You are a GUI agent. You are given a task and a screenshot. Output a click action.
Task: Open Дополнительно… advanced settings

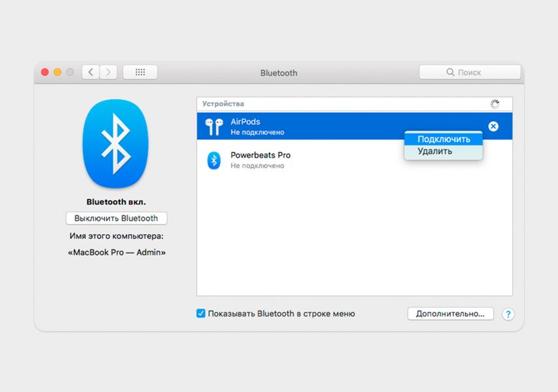click(x=450, y=314)
